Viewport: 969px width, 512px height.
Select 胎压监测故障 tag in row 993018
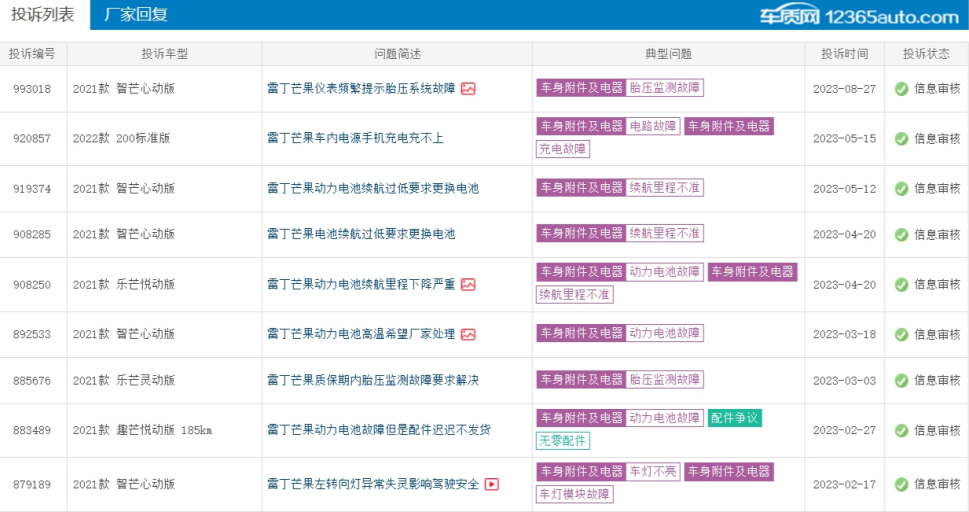pos(665,88)
